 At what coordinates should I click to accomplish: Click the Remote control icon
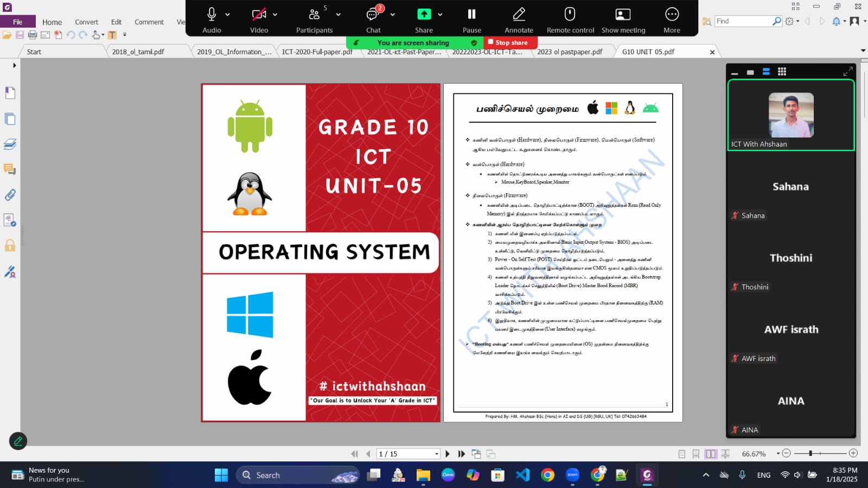tap(570, 15)
